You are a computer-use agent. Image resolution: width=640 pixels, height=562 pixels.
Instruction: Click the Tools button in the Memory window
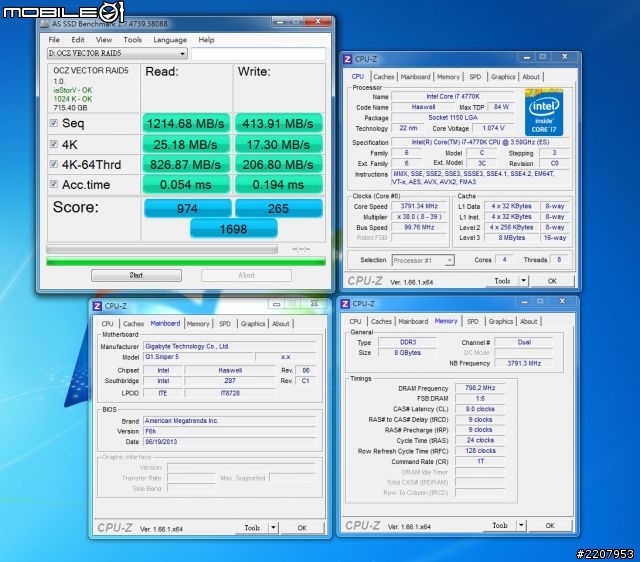pyautogui.click(x=500, y=525)
